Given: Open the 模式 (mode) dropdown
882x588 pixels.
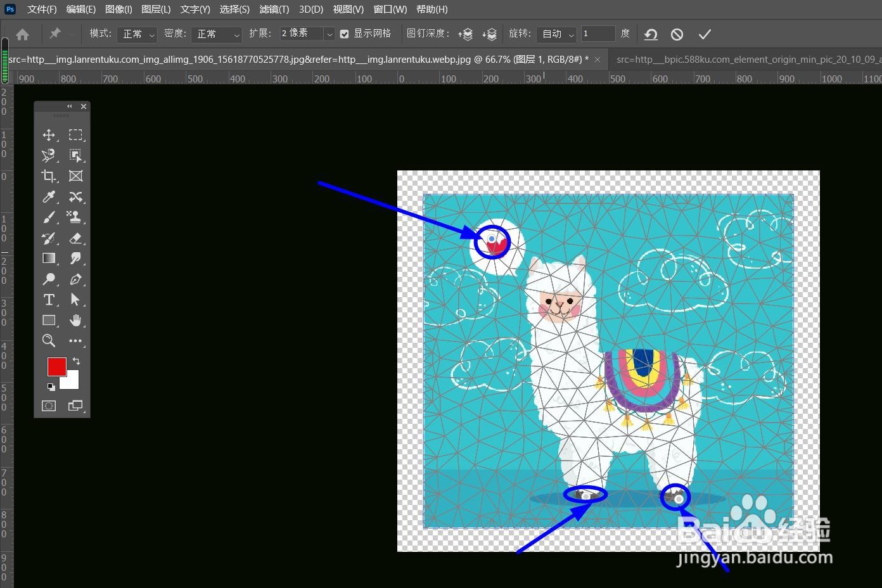Looking at the screenshot, I should pyautogui.click(x=137, y=34).
